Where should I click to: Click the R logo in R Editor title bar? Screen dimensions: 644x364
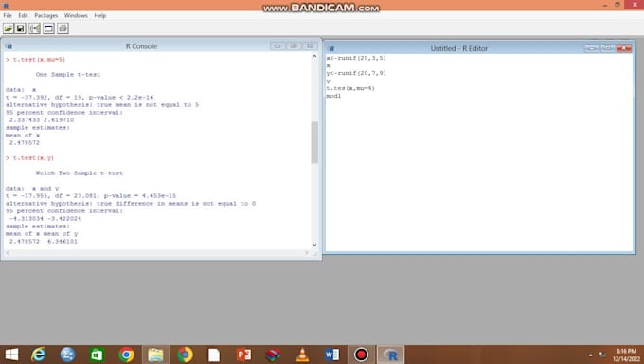(331, 49)
